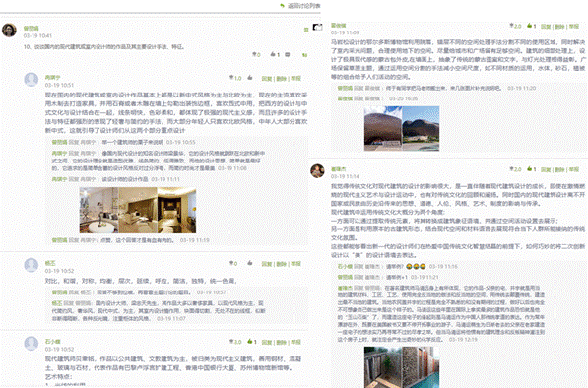Click 举报 on the 03-19 11:09 post

point(574,27)
